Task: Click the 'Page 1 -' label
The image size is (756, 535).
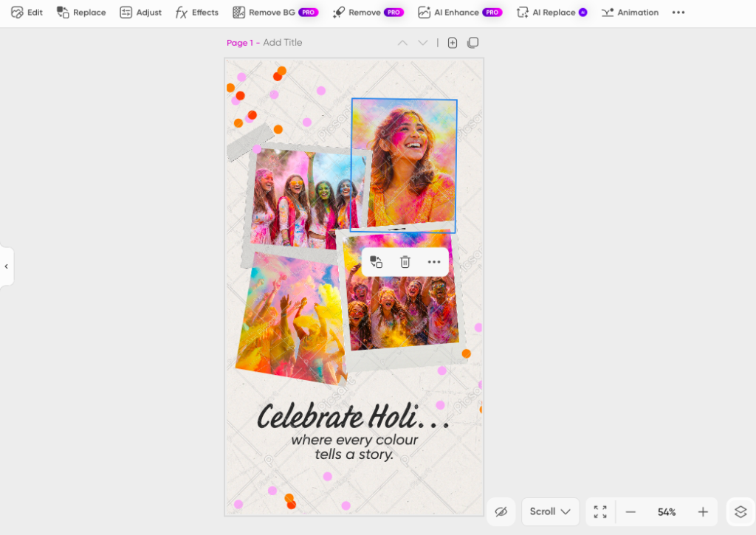Action: click(x=244, y=43)
